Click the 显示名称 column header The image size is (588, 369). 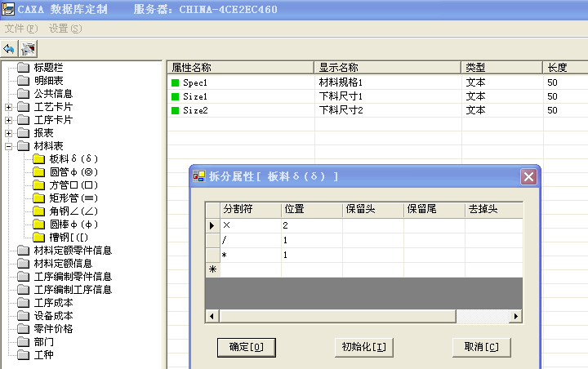click(387, 68)
